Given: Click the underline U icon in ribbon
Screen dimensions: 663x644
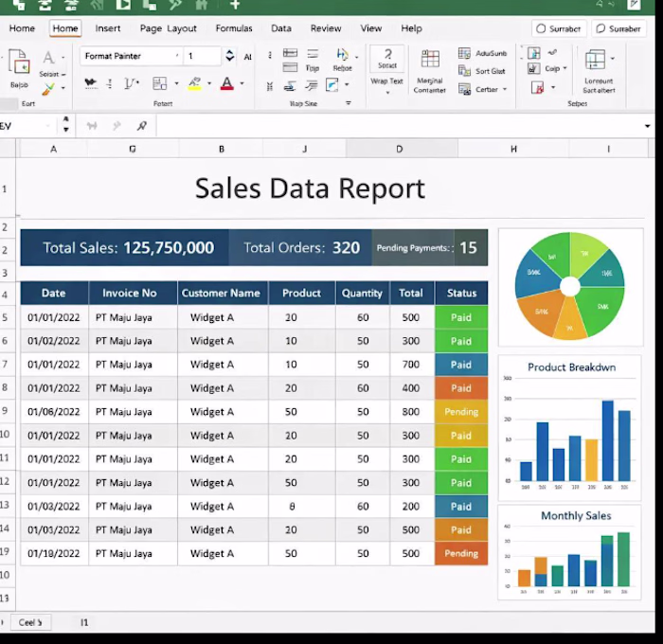Looking at the screenshot, I should coord(131,83).
